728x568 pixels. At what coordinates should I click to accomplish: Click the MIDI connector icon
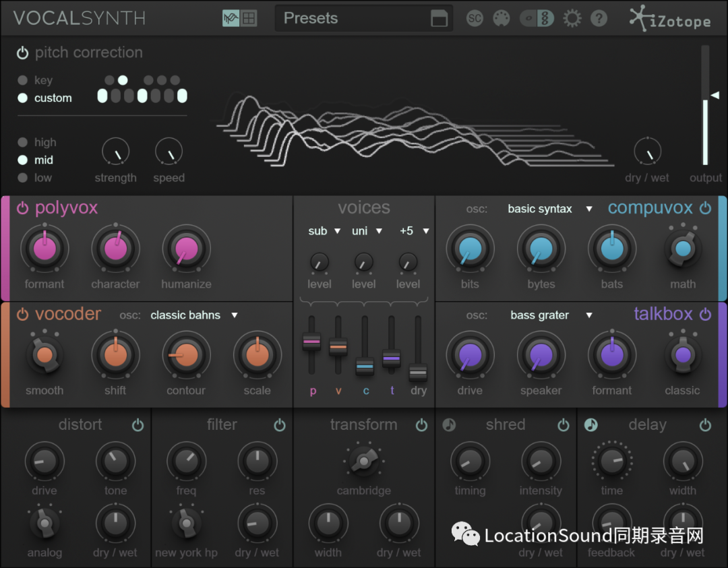pyautogui.click(x=502, y=18)
